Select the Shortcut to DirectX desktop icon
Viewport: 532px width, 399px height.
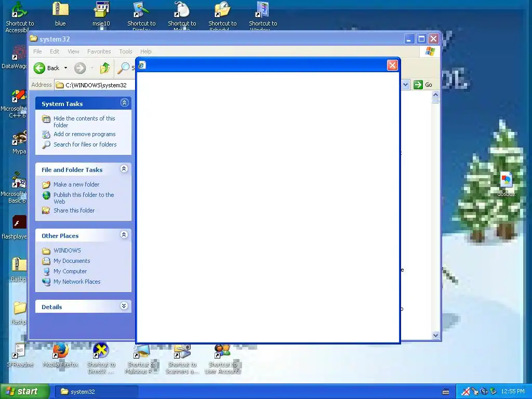tap(101, 358)
